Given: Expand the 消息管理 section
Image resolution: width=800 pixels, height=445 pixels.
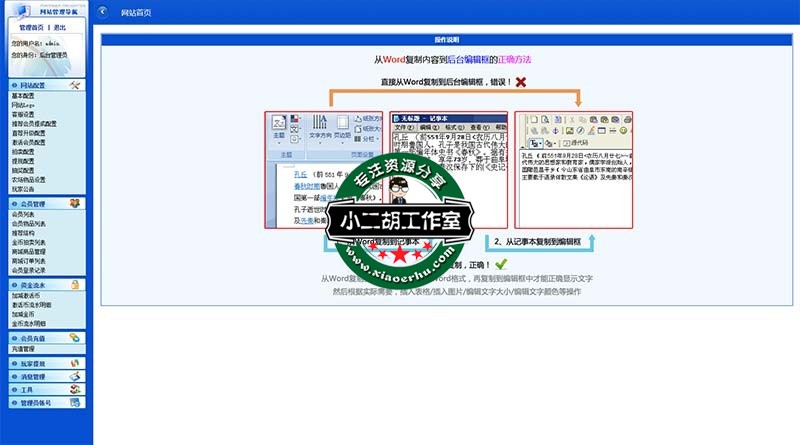Looking at the screenshot, I should (x=34, y=376).
